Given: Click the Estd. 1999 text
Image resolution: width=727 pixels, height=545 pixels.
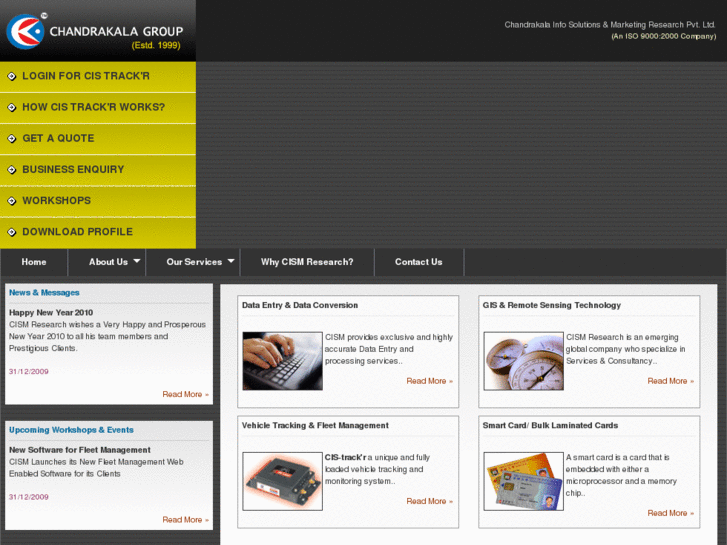Looking at the screenshot, I should tap(156, 45).
